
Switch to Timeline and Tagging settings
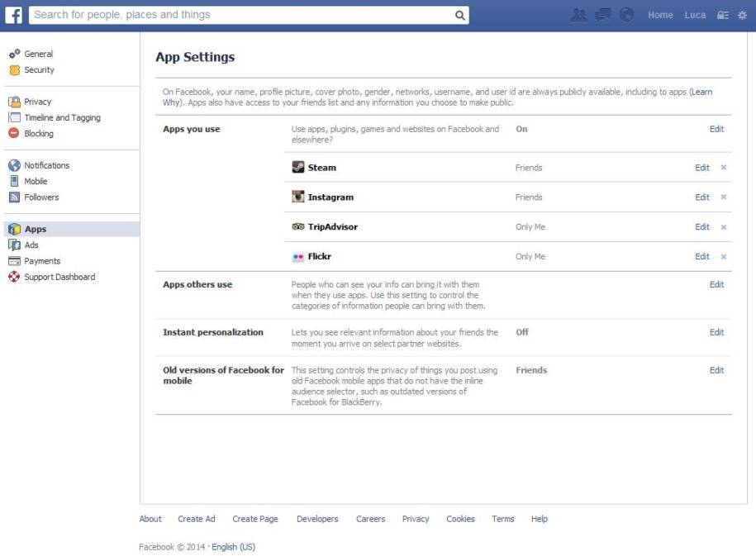pos(61,117)
